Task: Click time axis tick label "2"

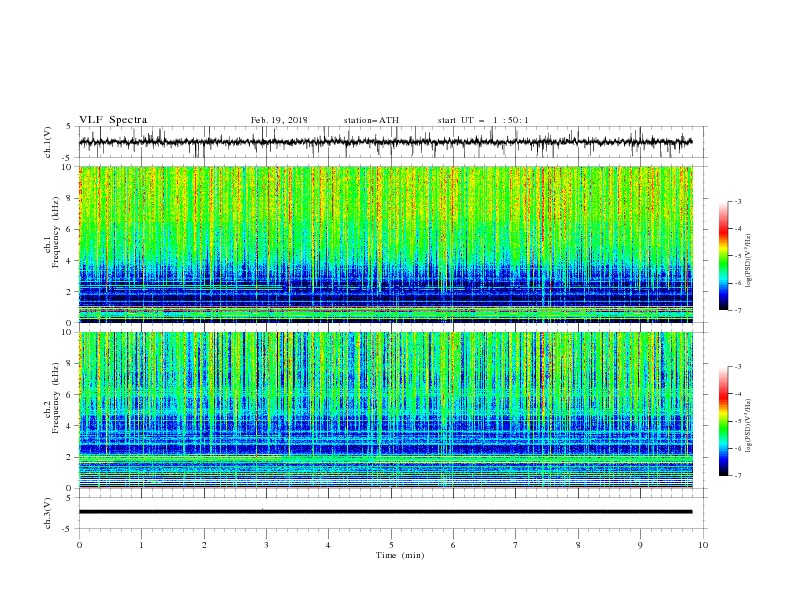Action: [x=204, y=545]
